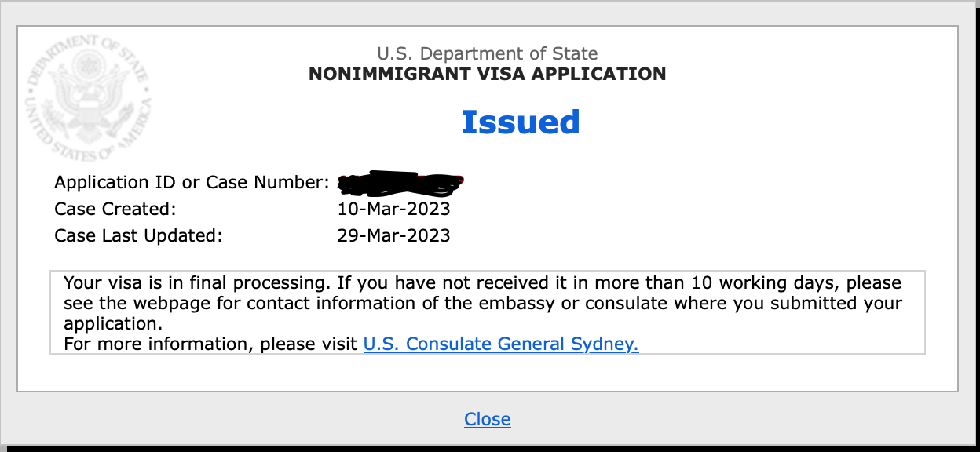Click the Application ID or Case Number label
980x452 pixels.
(x=192, y=183)
